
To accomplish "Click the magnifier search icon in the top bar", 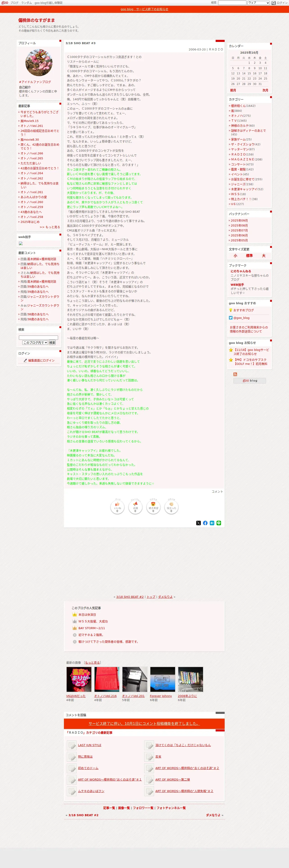I will tap(273, 3).
